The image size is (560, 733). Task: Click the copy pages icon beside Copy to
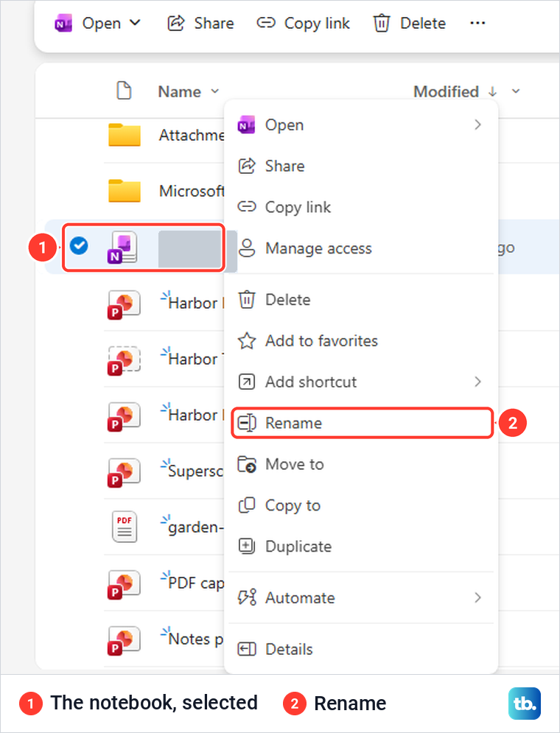247,505
